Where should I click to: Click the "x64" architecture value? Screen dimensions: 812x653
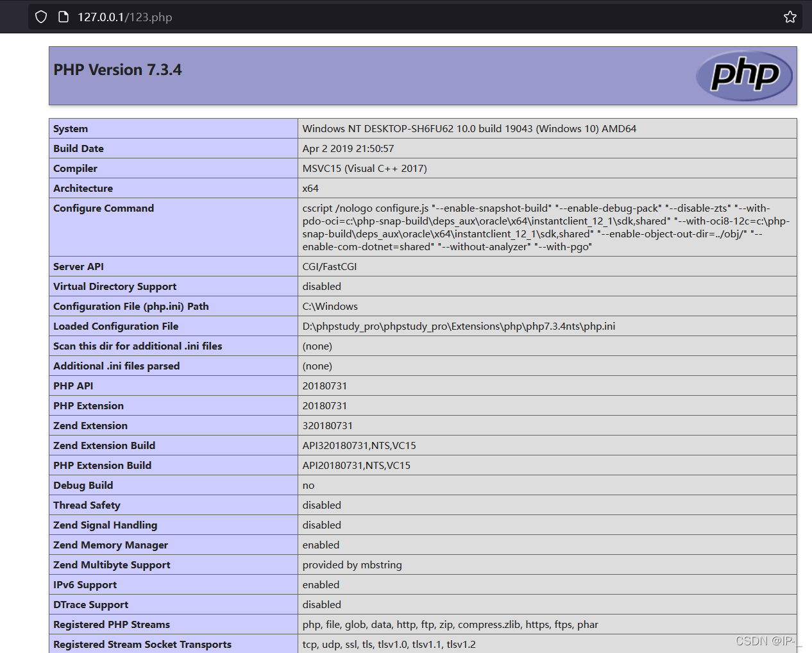coord(310,189)
